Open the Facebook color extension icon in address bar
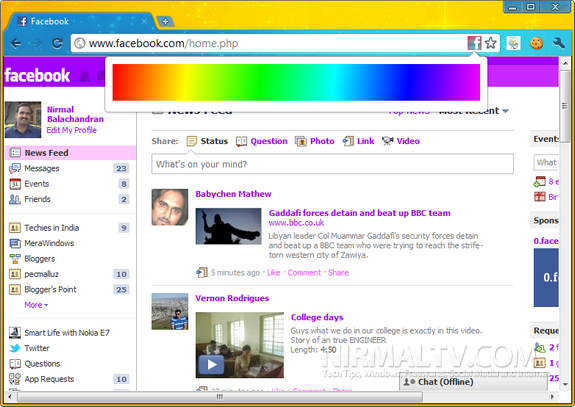The width and height of the screenshot is (575, 407). 474,43
